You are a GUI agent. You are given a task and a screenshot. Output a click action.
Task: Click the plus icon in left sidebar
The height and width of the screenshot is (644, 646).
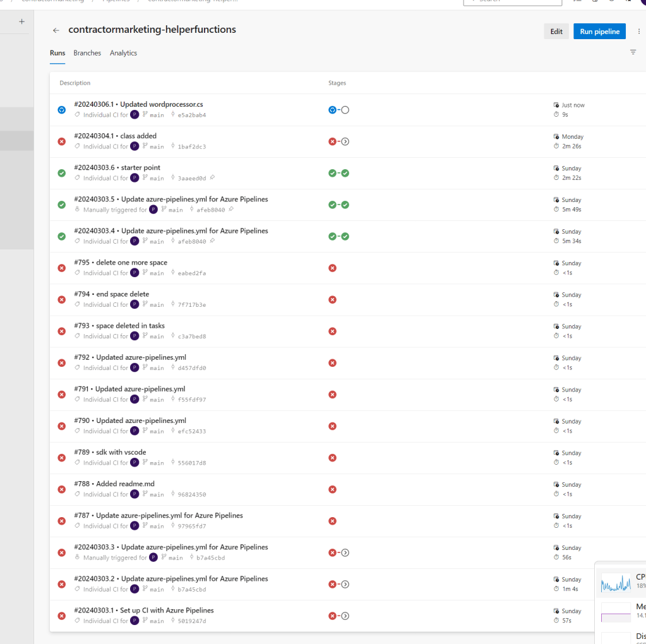(x=22, y=21)
